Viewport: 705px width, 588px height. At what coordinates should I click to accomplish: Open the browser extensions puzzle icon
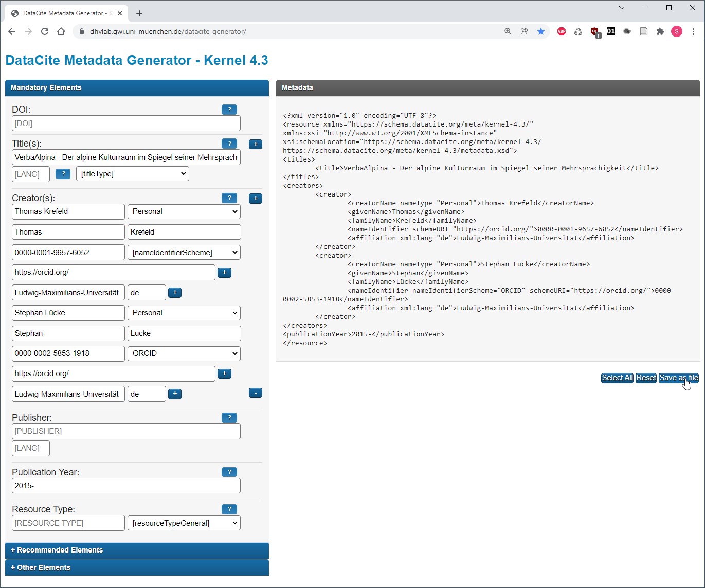tap(660, 31)
